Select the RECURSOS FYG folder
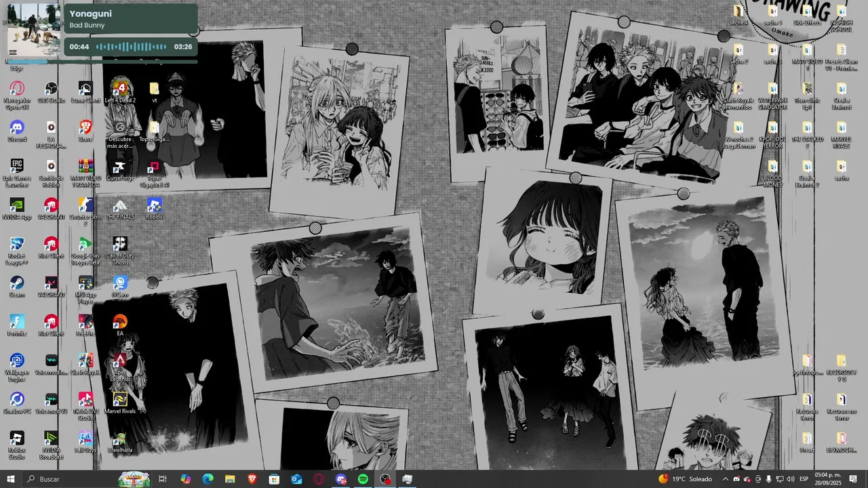Screen dimensions: 868x488 tap(842, 368)
